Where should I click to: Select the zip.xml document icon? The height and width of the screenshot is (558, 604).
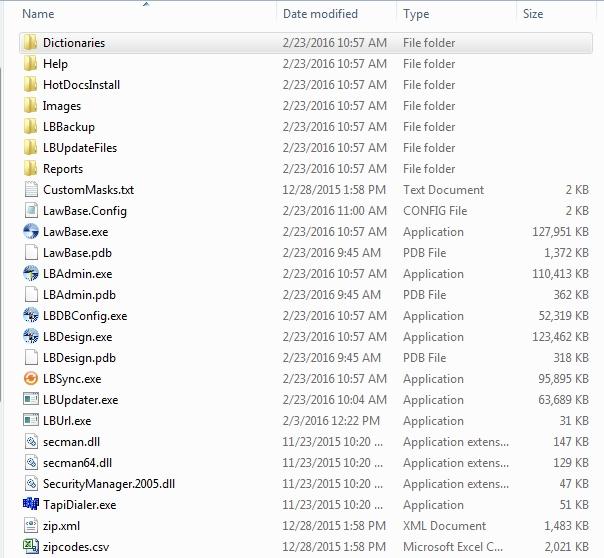point(31,525)
